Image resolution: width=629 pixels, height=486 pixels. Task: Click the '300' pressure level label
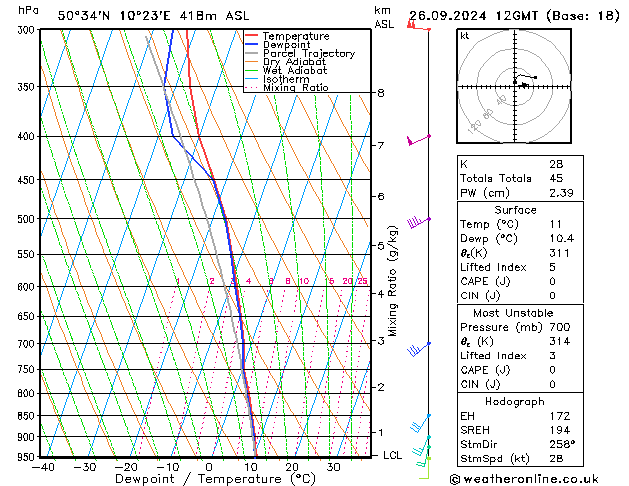pyautogui.click(x=28, y=30)
